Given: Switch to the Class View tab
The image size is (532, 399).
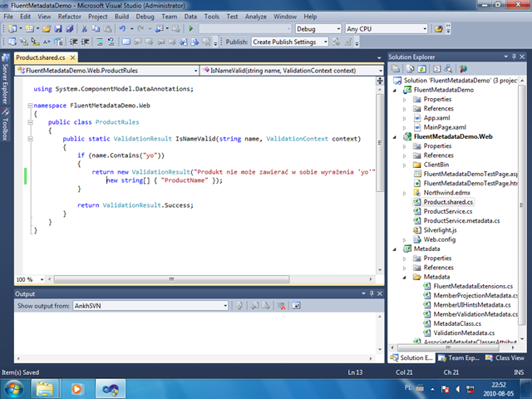Looking at the screenshot, I should 505,357.
